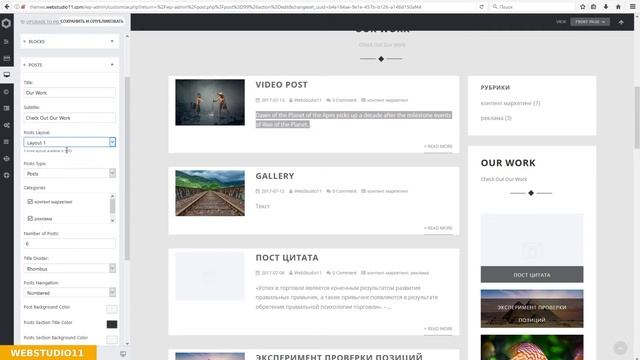The height and width of the screenshot is (360, 640).
Task: Click the browser search box
Action: [532, 7]
